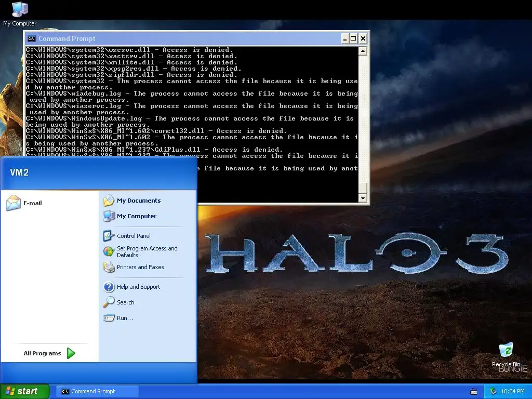Click the green start button
This screenshot has height=399, width=532.
(x=25, y=391)
